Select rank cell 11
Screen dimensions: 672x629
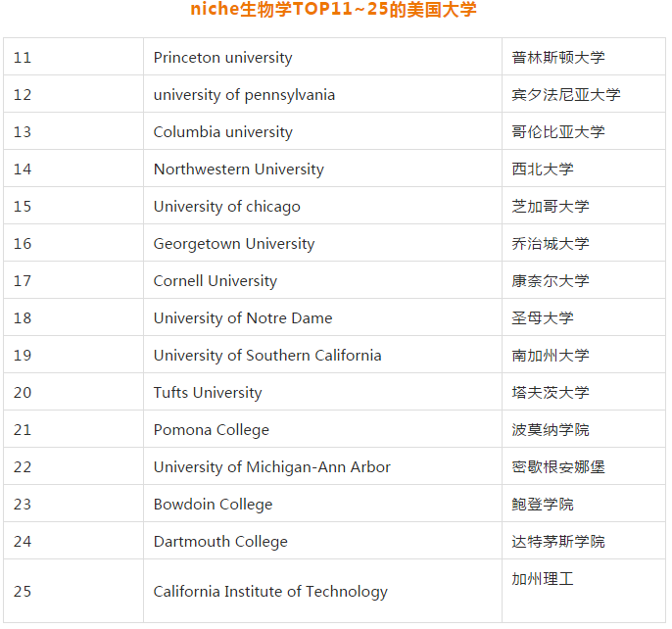click(73, 57)
